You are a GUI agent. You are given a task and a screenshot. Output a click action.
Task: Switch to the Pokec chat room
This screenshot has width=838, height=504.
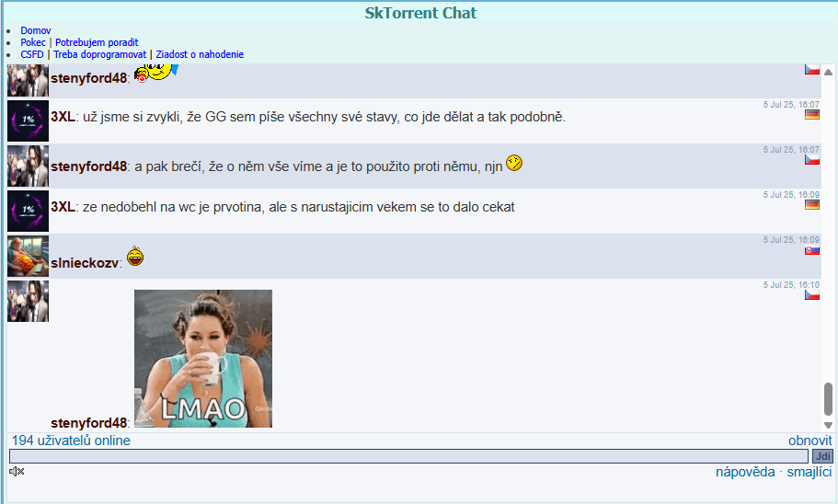pos(33,42)
